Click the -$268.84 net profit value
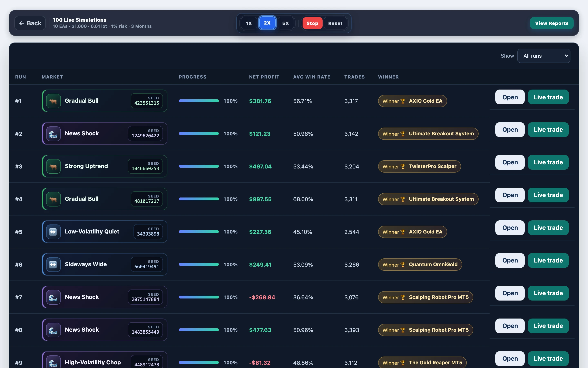Screen dimensions: 588x368 point(262,297)
